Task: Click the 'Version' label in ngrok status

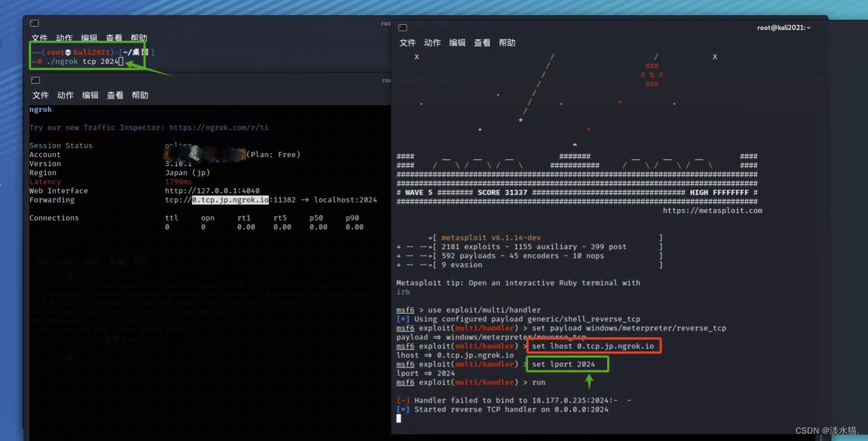Action: click(x=45, y=164)
